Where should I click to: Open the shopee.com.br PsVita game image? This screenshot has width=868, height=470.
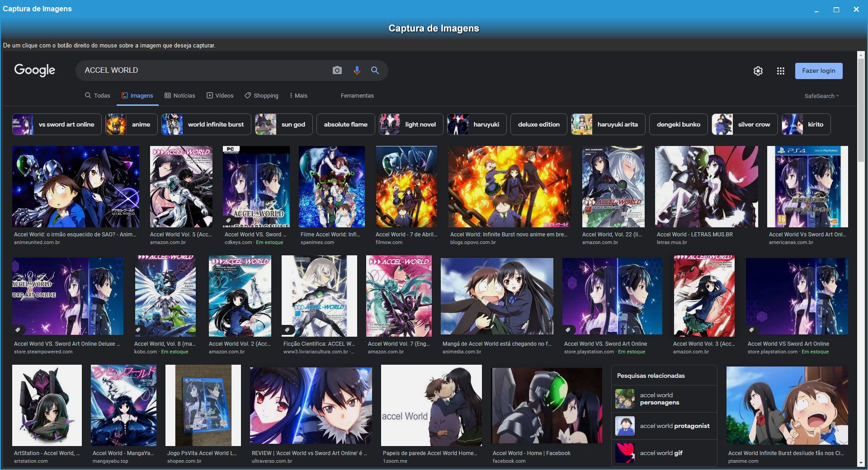coord(203,405)
